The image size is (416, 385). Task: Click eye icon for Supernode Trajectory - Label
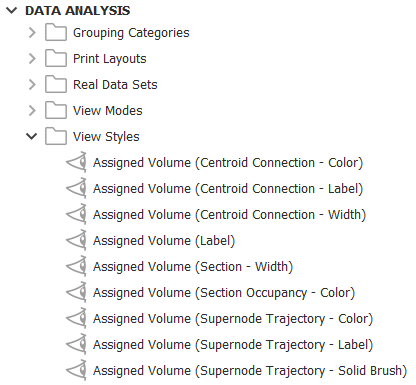[x=76, y=344]
